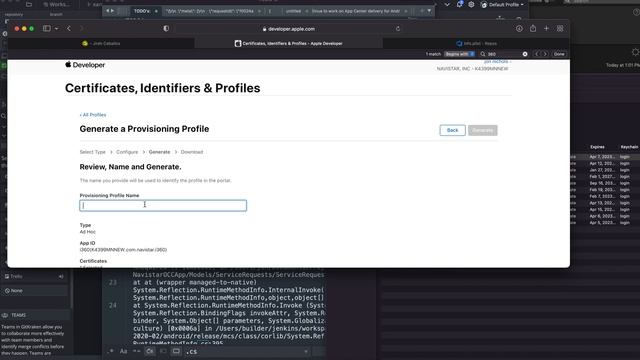Click line number 23 in the editor
This screenshot has height=360, width=640.
[113, 282]
